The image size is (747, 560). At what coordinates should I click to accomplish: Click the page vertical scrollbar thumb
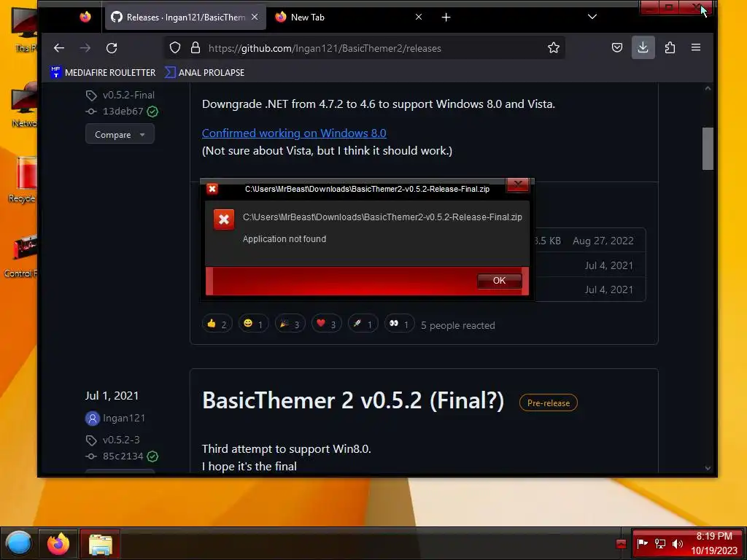708,149
